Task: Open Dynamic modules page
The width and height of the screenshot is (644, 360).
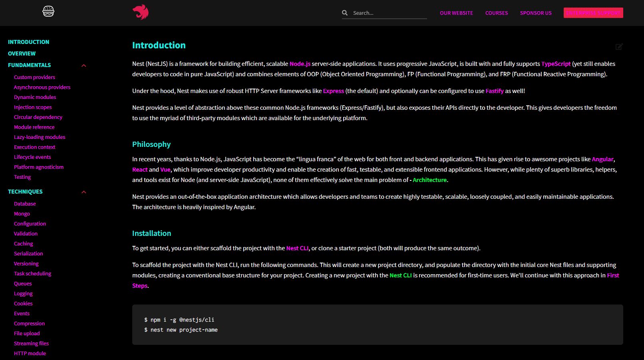Action: 35,97
